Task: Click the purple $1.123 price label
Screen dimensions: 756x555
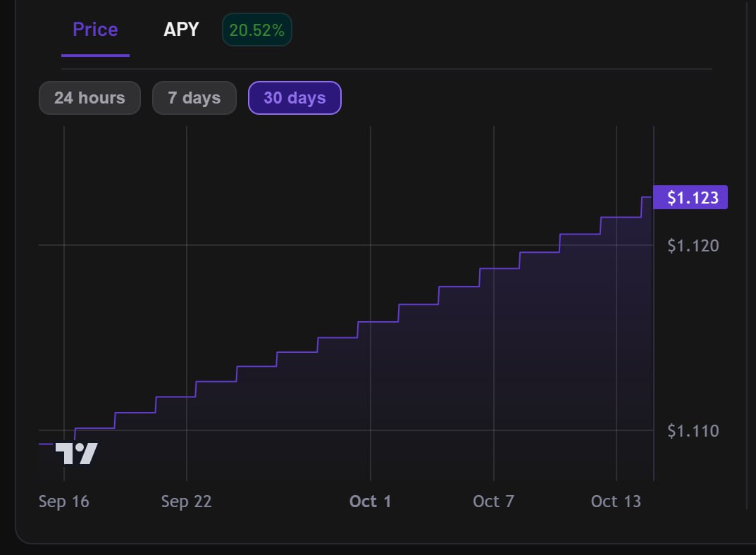Action: pyautogui.click(x=690, y=198)
